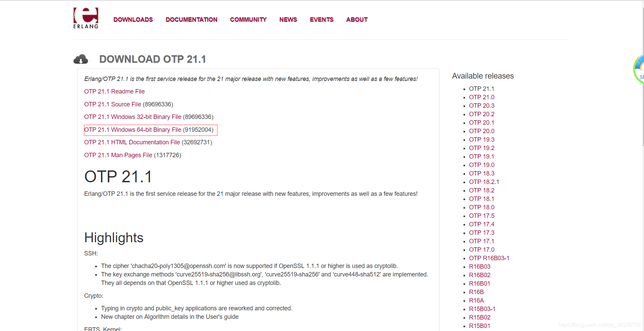The width and height of the screenshot is (644, 331).
Task: Select release OTP 21.0
Action: (481, 97)
